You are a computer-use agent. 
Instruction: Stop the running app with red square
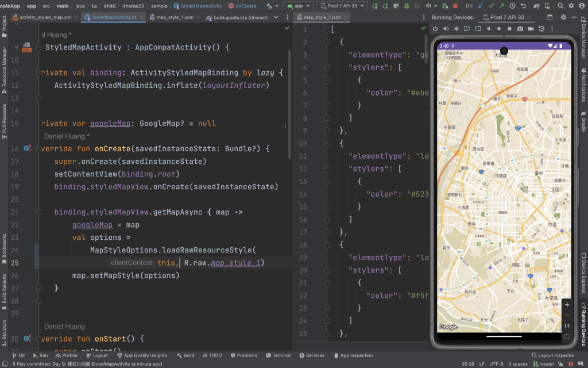[455, 6]
